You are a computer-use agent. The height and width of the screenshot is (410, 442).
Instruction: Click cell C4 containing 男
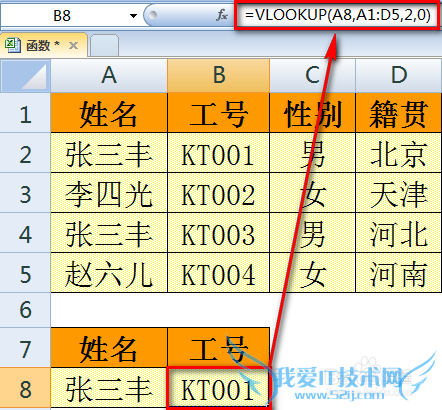[x=312, y=232]
